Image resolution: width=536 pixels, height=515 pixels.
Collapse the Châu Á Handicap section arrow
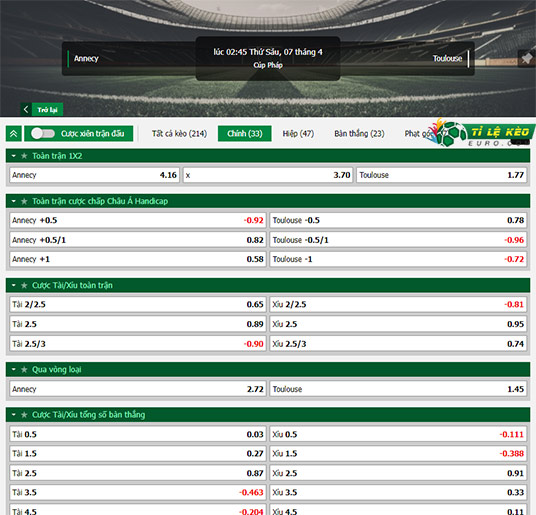14,201
